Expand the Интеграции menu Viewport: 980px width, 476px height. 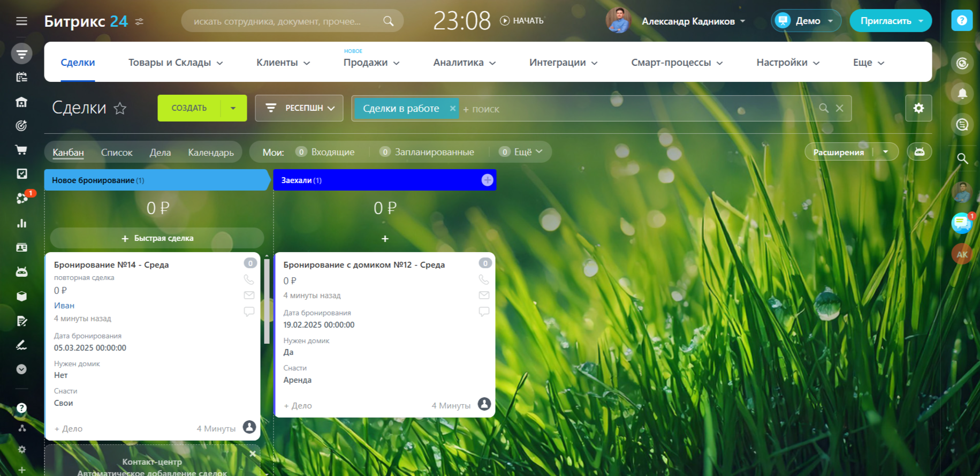[564, 63]
